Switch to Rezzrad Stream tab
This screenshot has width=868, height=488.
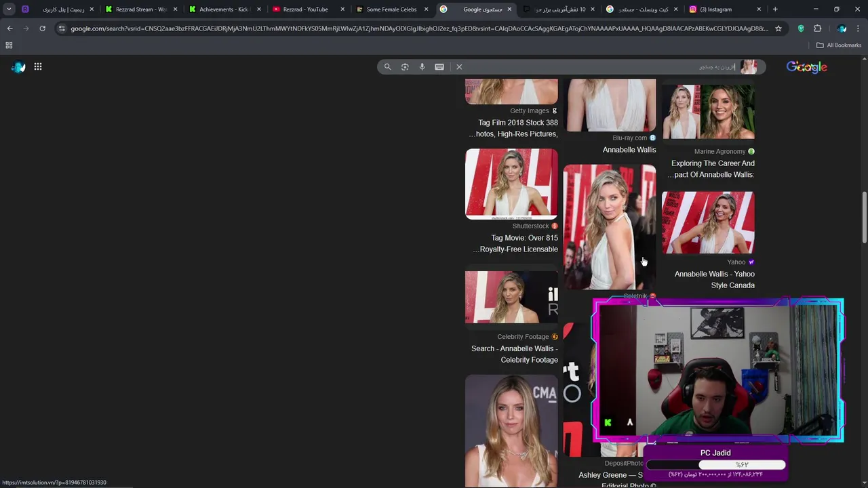point(140,9)
